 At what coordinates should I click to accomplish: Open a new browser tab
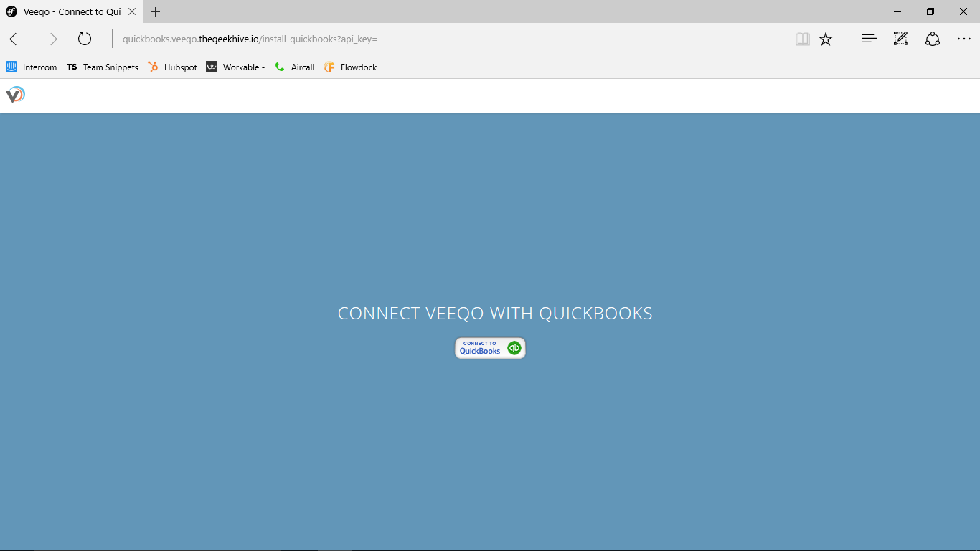click(x=155, y=11)
